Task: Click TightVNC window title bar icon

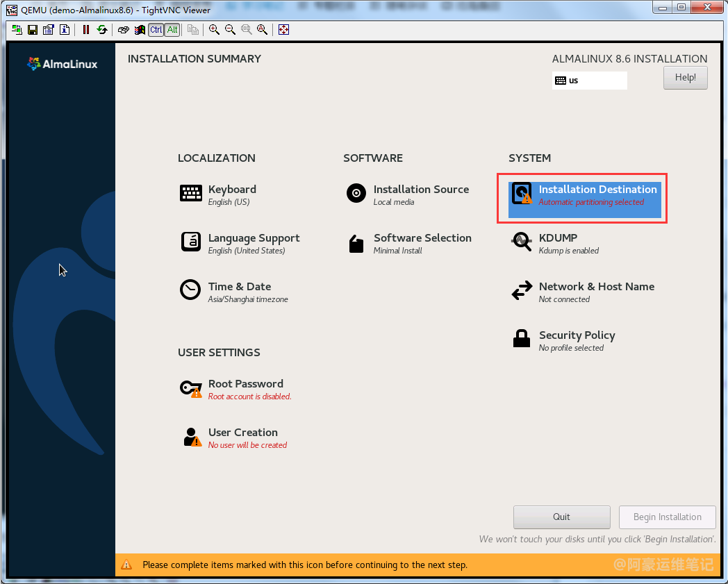Action: pyautogui.click(x=12, y=10)
